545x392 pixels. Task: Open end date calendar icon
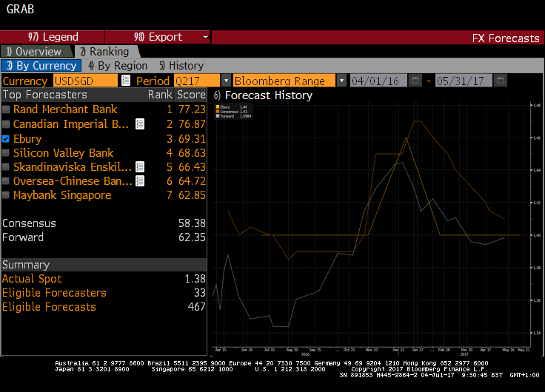coord(500,81)
